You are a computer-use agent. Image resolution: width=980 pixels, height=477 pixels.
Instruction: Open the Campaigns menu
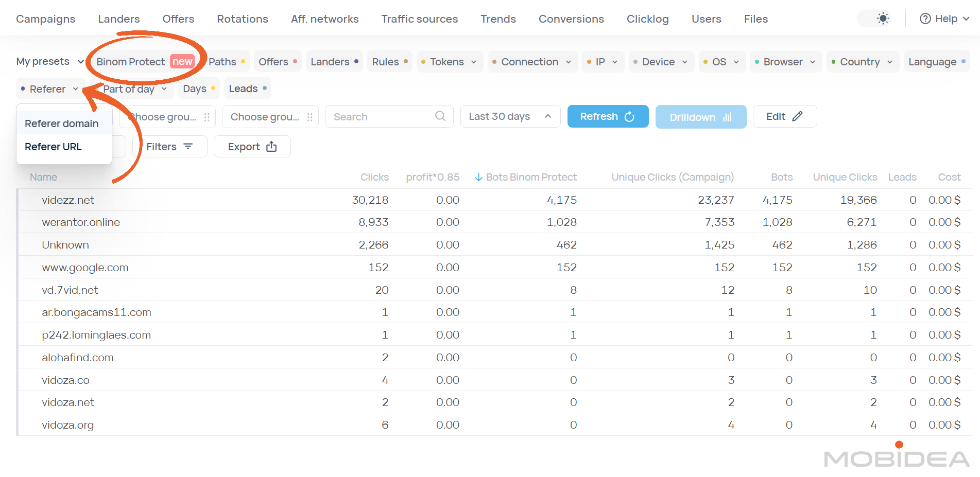(45, 19)
